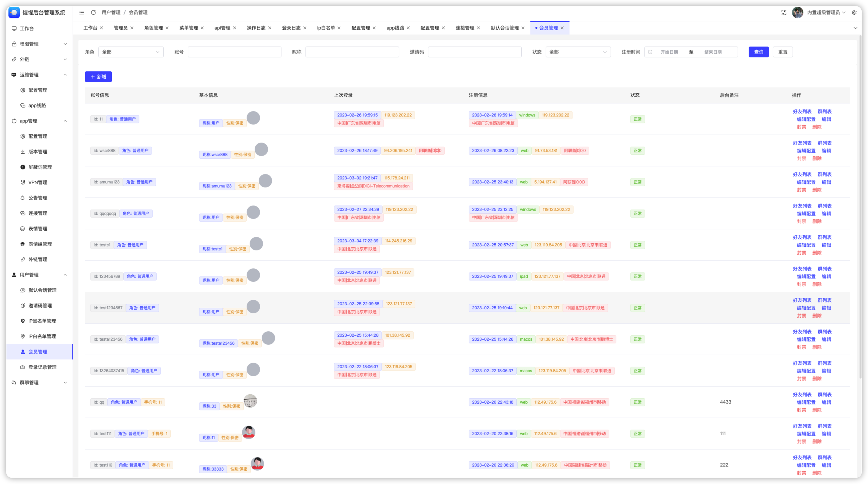Screen dimensions: 868x484
Task: Click the 新增 add button
Action: 98,77
